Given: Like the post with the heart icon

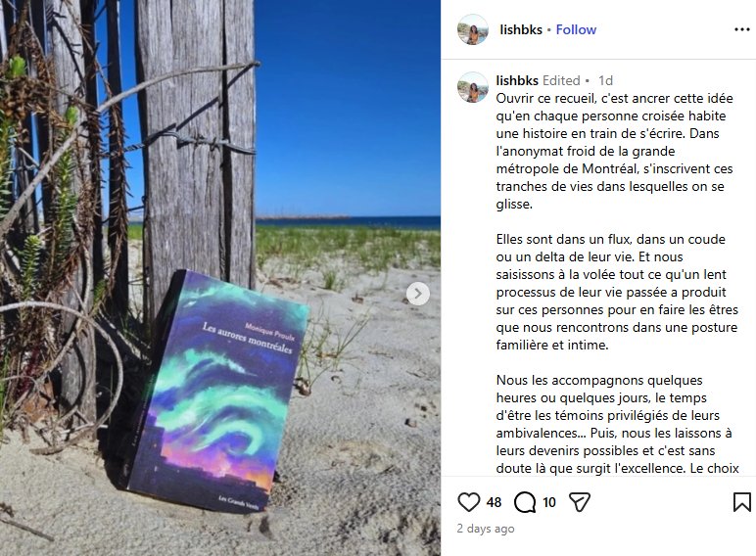Looking at the screenshot, I should click(468, 502).
